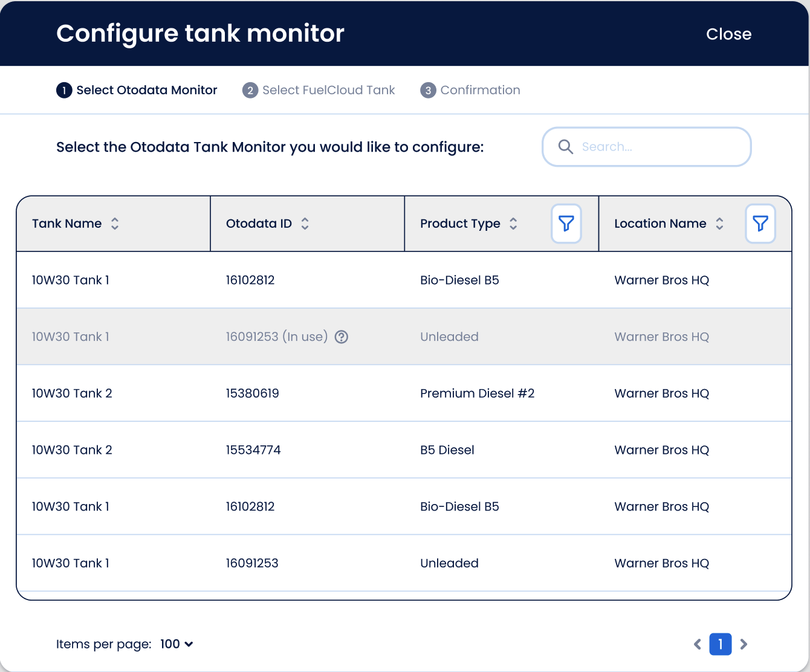Click the greyed-out 16091253 (In use) ID
810x672 pixels.
pyautogui.click(x=277, y=337)
